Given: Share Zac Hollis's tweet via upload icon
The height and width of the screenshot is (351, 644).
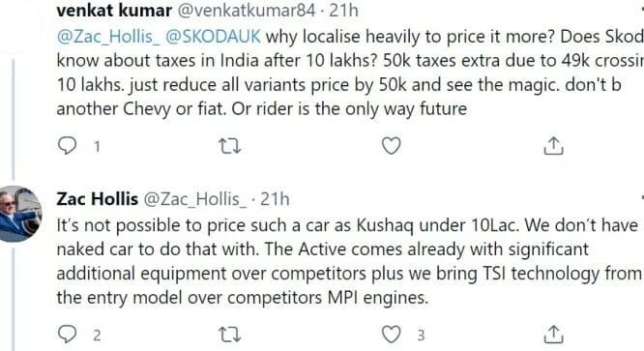Looking at the screenshot, I should (553, 335).
